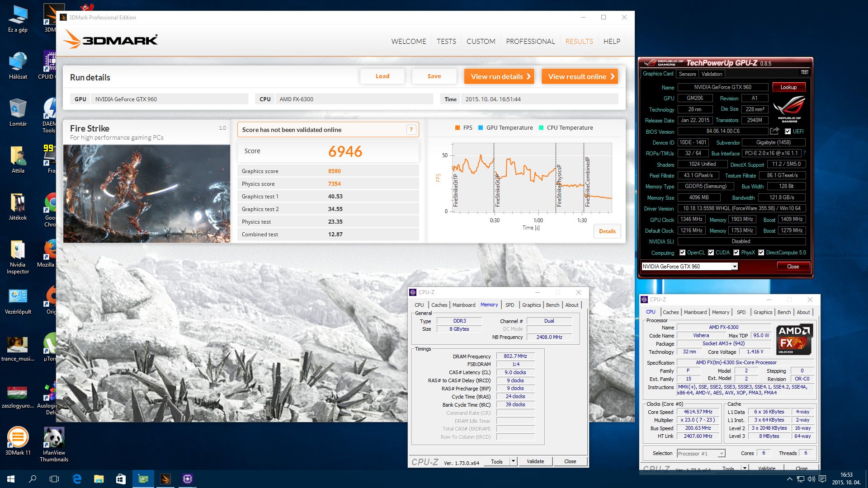
Task: Open Graphics tab in CPU-Z CPU window
Action: click(x=763, y=312)
